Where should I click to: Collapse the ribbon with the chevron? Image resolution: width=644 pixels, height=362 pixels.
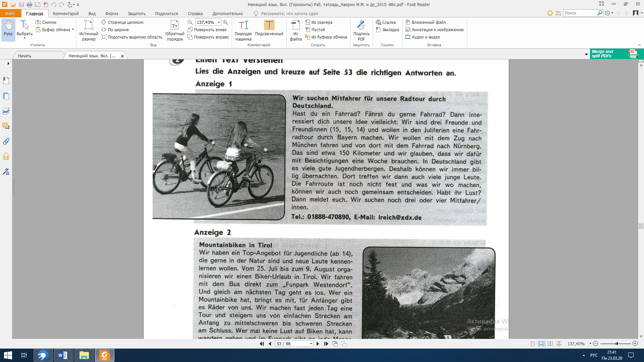[639, 45]
